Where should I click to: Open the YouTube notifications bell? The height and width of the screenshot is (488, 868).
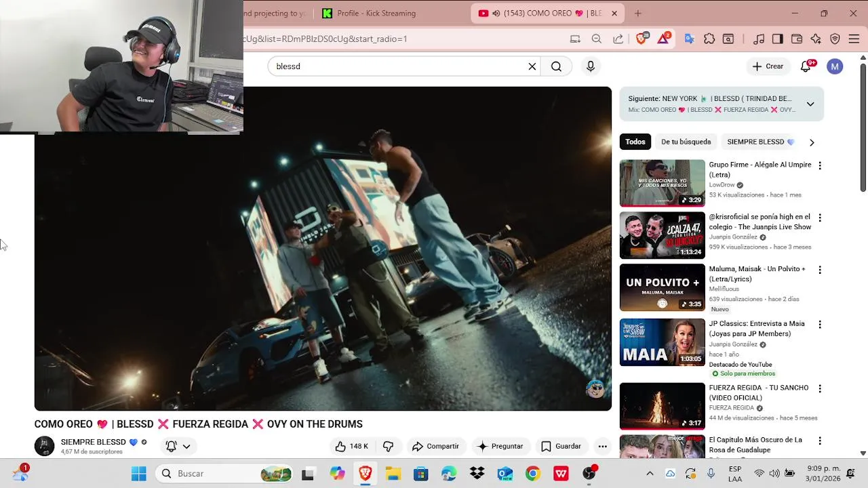coord(806,66)
